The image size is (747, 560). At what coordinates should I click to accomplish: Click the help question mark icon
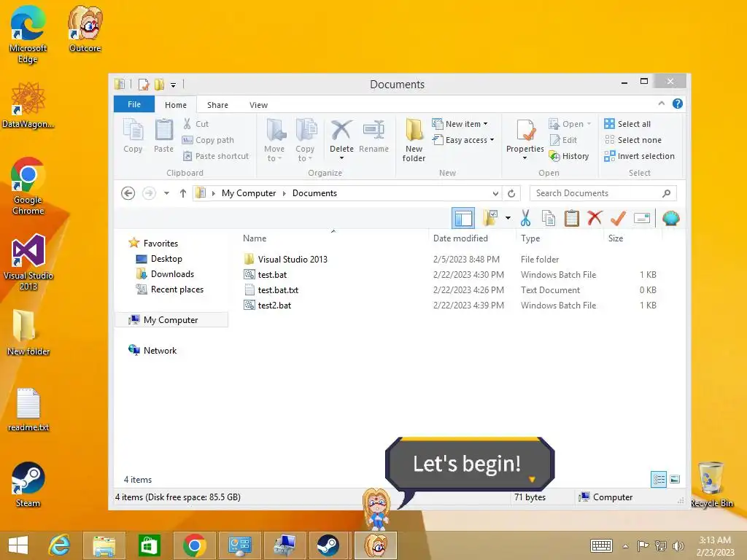pyautogui.click(x=678, y=104)
